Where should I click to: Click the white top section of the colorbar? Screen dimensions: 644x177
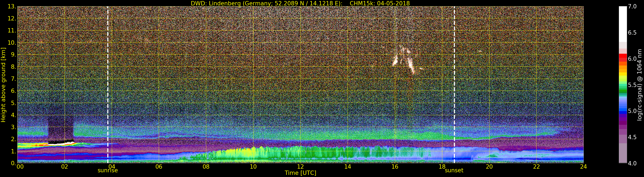pyautogui.click(x=623, y=24)
